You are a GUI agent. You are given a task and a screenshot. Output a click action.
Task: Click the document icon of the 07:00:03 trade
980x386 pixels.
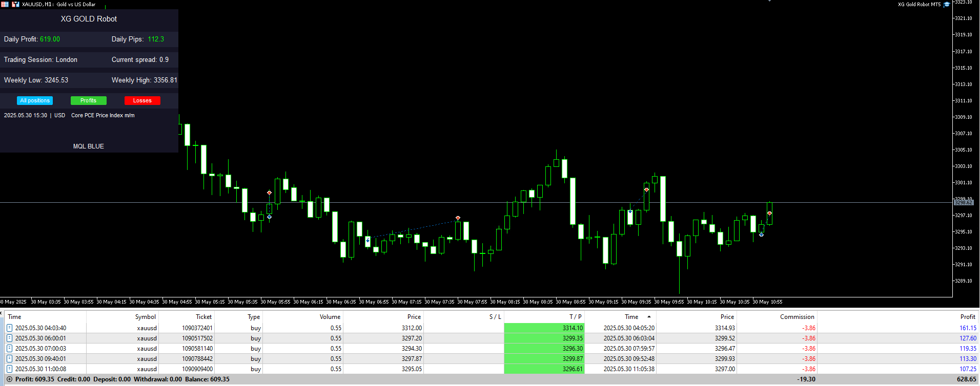pos(9,349)
